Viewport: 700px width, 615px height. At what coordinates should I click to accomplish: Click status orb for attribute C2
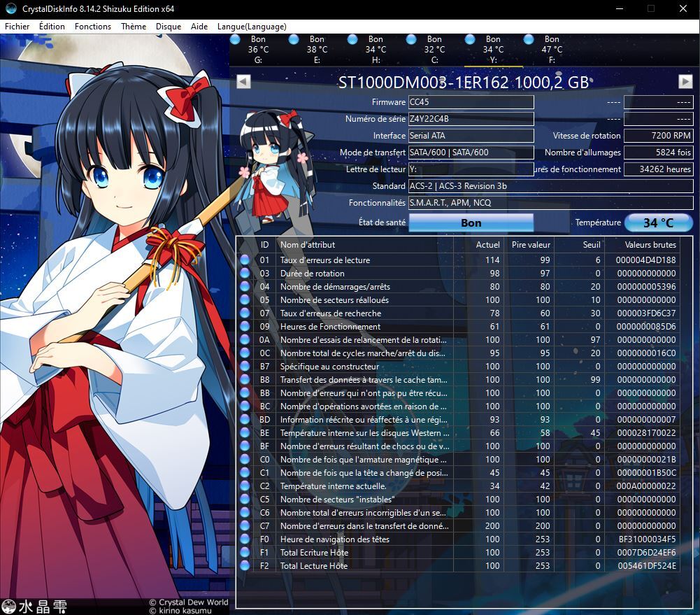point(245,486)
